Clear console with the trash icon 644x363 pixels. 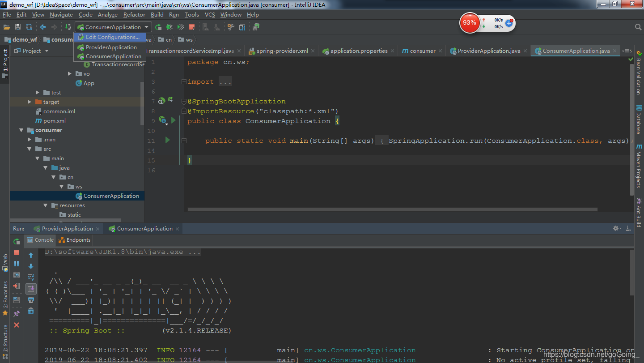[31, 311]
